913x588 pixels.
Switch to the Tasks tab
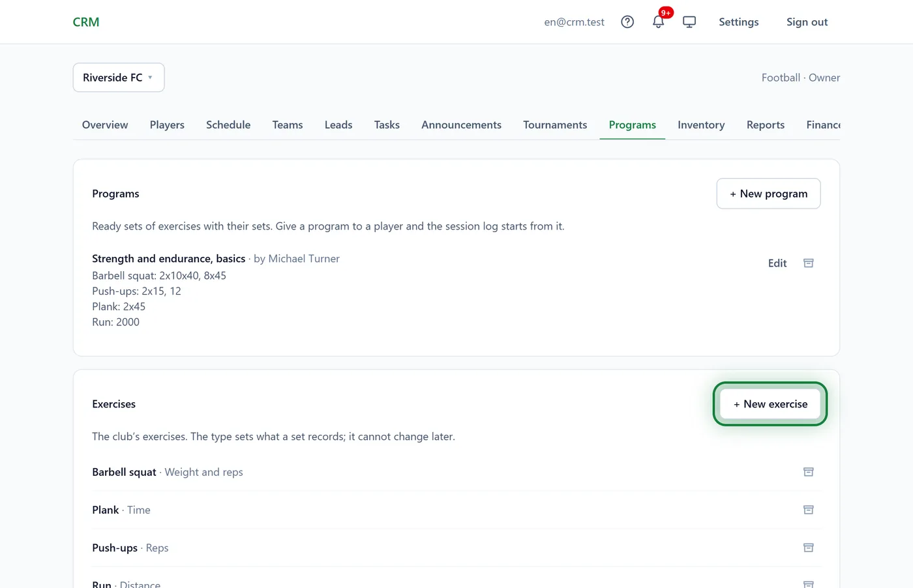pyautogui.click(x=387, y=125)
